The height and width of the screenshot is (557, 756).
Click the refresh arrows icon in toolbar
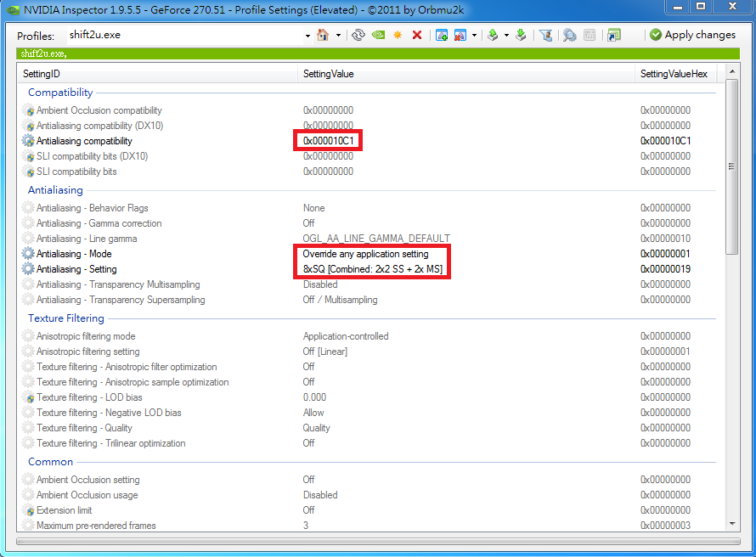(x=358, y=35)
